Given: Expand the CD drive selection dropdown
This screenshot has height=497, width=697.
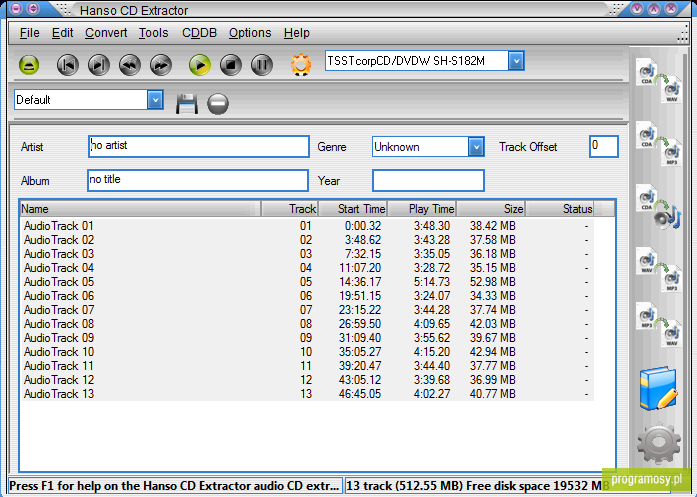Looking at the screenshot, I should [516, 61].
